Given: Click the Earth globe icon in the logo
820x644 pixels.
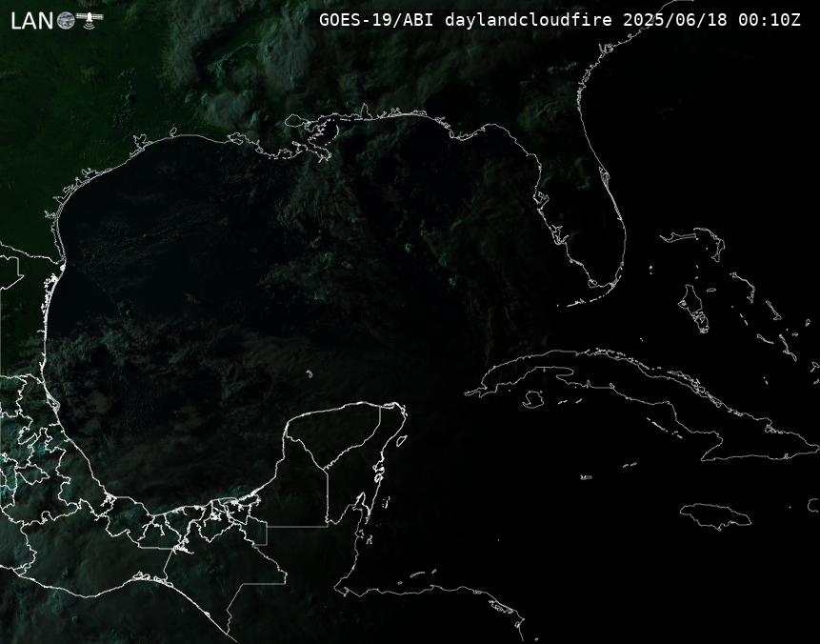Looking at the screenshot, I should [66, 20].
